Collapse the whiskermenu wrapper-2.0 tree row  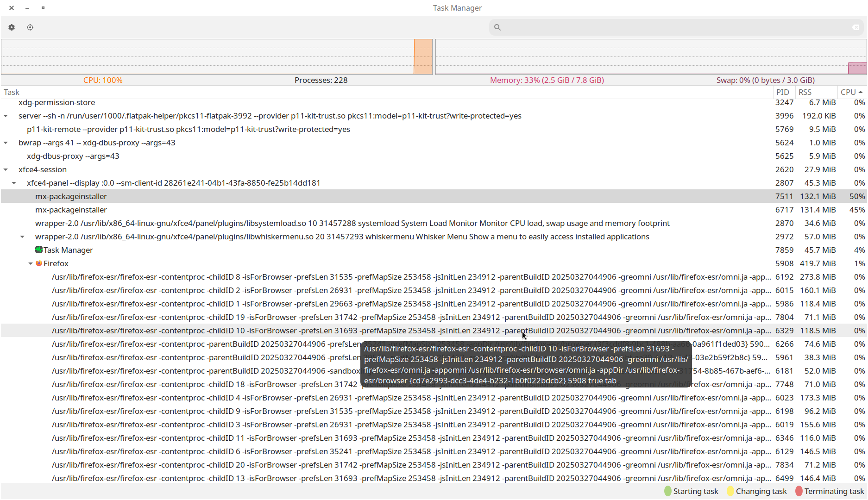coord(22,237)
